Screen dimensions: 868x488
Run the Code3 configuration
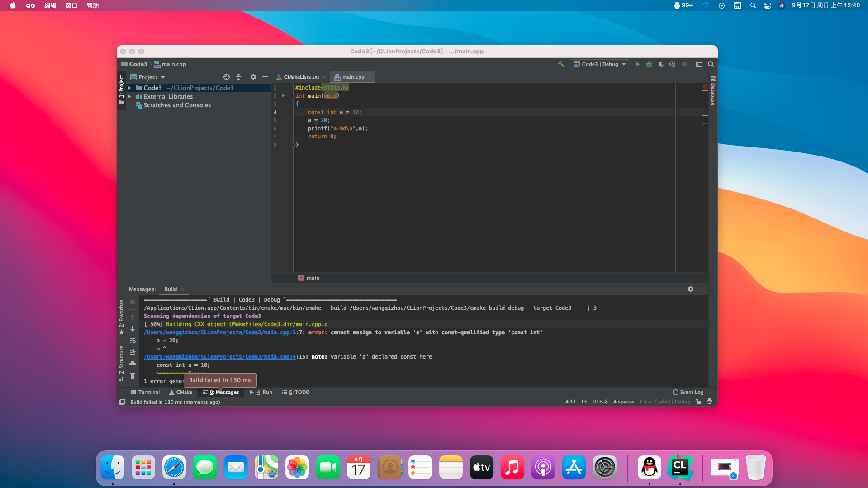[637, 64]
